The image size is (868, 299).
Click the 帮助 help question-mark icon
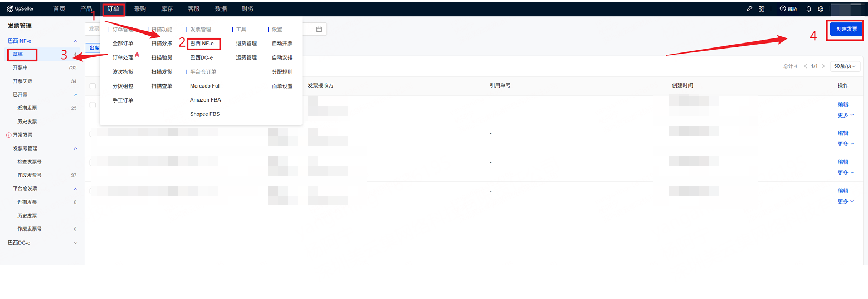[782, 9]
